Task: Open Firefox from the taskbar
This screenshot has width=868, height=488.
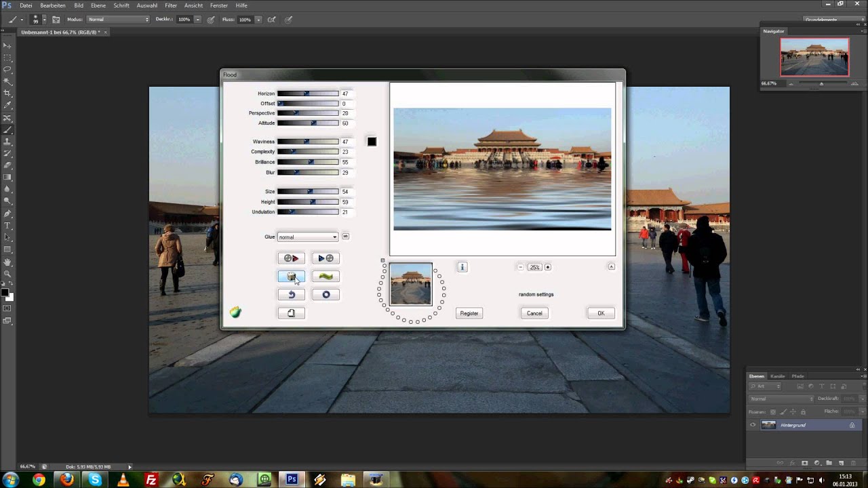Action: pos(67,480)
